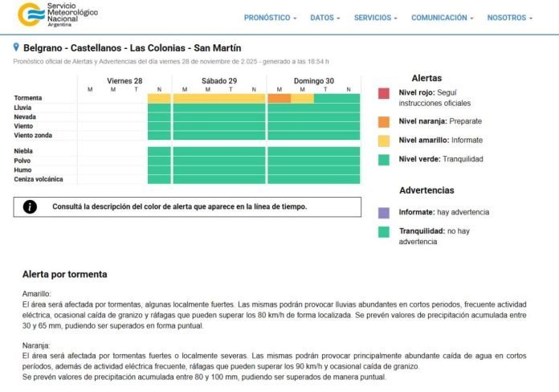Screen dimensions: 559x392
Task: Click the Lluvia row label
Action: (22, 108)
